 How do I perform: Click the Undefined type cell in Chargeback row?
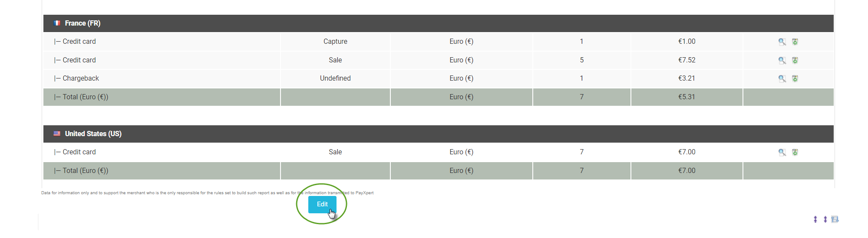335,78
